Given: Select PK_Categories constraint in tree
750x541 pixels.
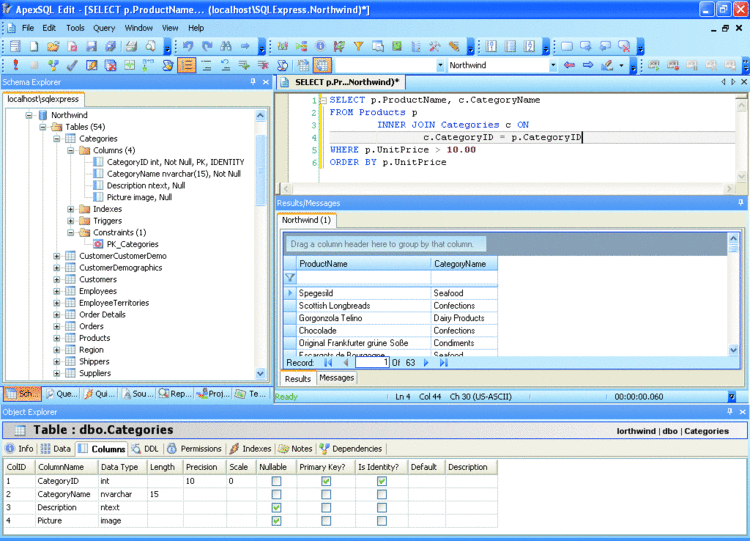Looking at the screenshot, I should [x=132, y=244].
